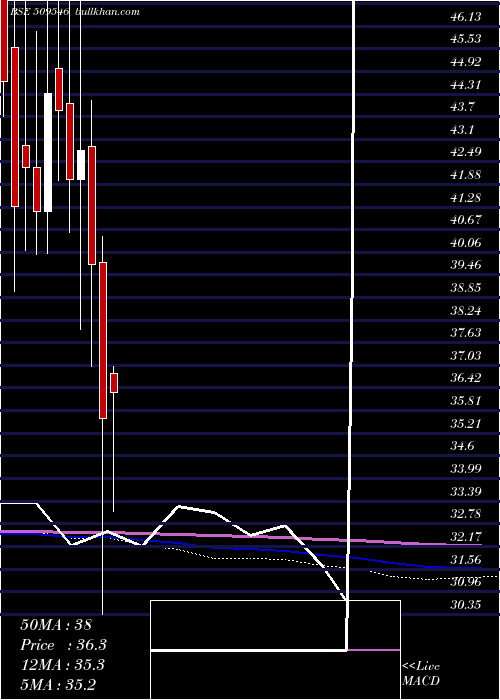Click the 42.49 price axis label
This screenshot has height=700, width=500.
point(466,152)
